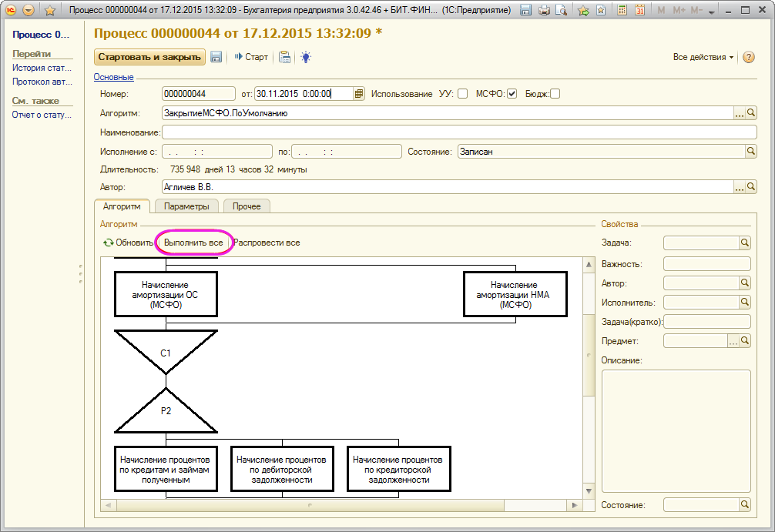Viewport: 775px width, 532px height.
Task: Click the date picker icon next to date field
Action: coord(359,94)
